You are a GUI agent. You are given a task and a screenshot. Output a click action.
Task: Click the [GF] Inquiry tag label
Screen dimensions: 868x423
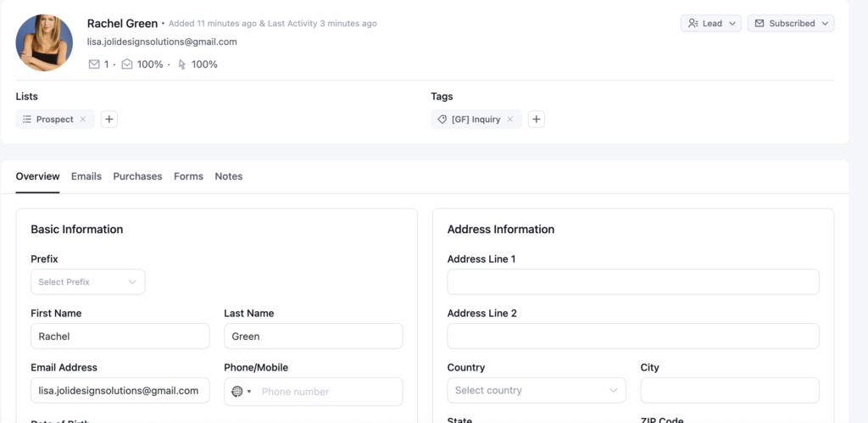(476, 119)
